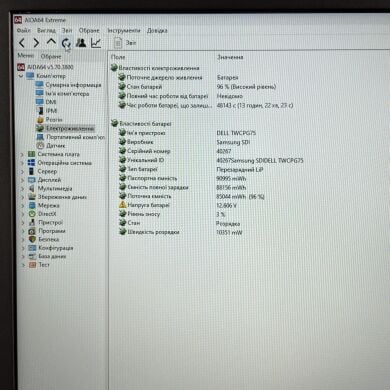Screen dimensions: 390x390
Task: Click the Samsung SDI manufacturer value
Action: tap(233, 142)
